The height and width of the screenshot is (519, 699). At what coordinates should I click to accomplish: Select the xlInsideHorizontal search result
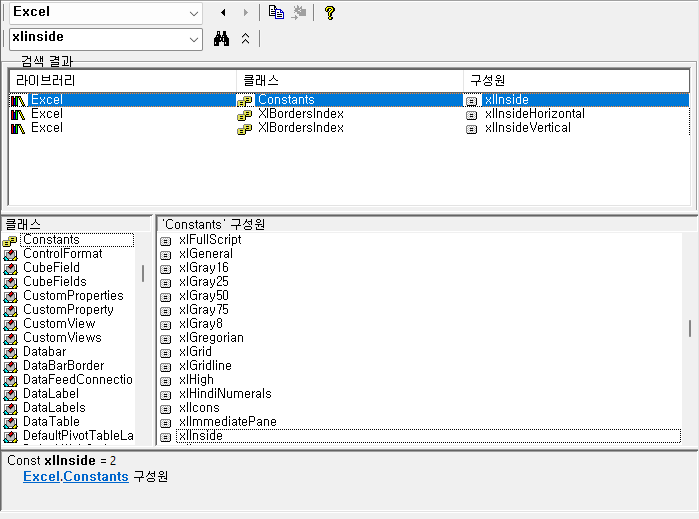point(535,114)
